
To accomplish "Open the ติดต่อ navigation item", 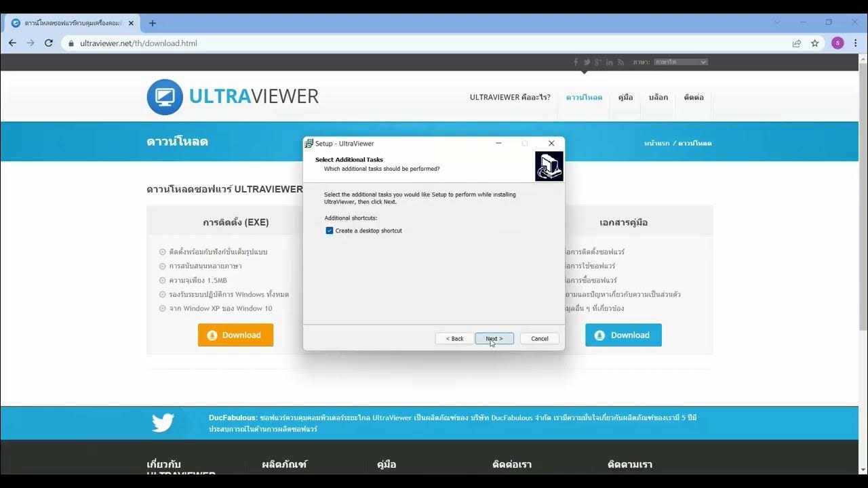I will [694, 97].
